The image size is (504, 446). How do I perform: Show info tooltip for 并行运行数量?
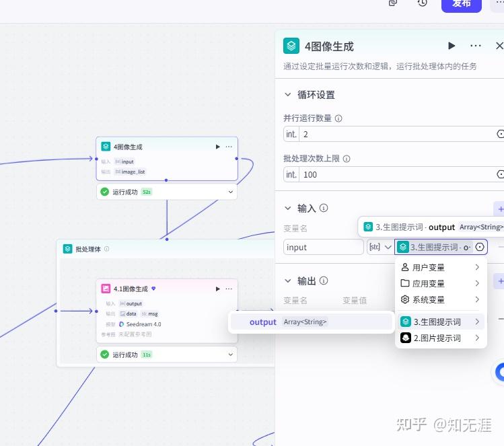pos(338,118)
